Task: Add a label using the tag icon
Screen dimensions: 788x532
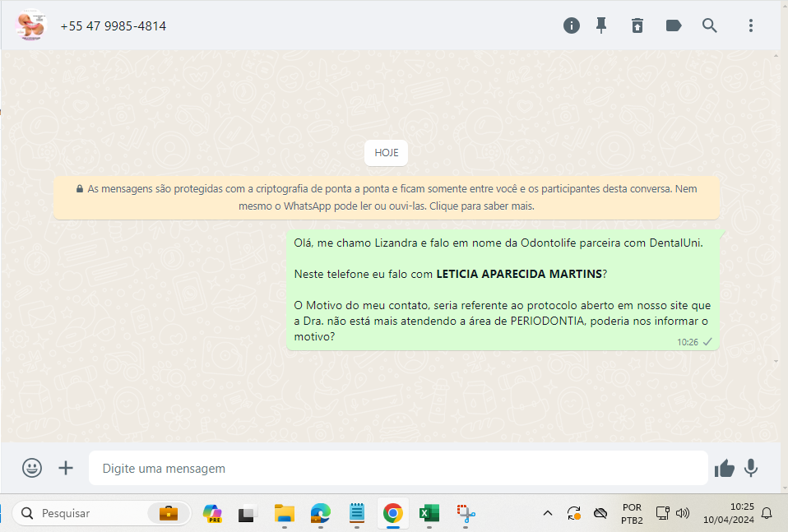Action: click(x=674, y=25)
